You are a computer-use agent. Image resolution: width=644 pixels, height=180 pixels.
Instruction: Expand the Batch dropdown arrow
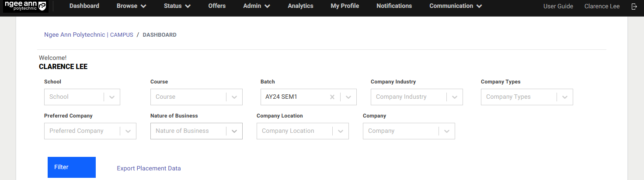click(348, 97)
